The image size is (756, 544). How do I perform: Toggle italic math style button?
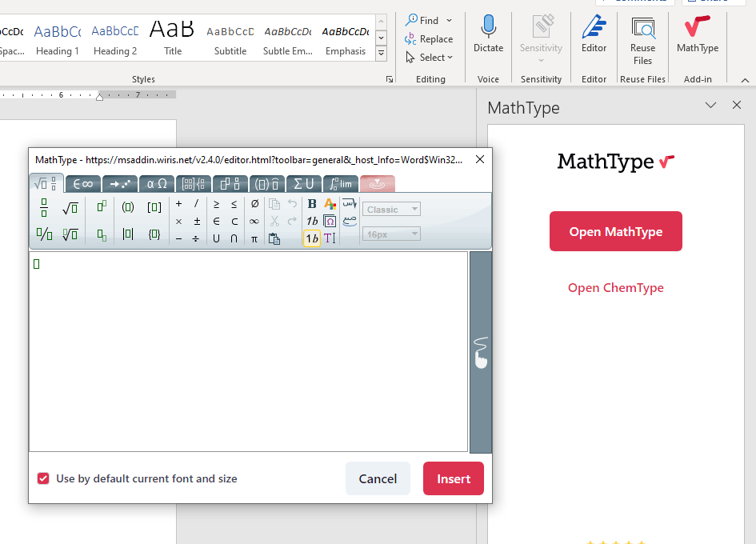313,221
